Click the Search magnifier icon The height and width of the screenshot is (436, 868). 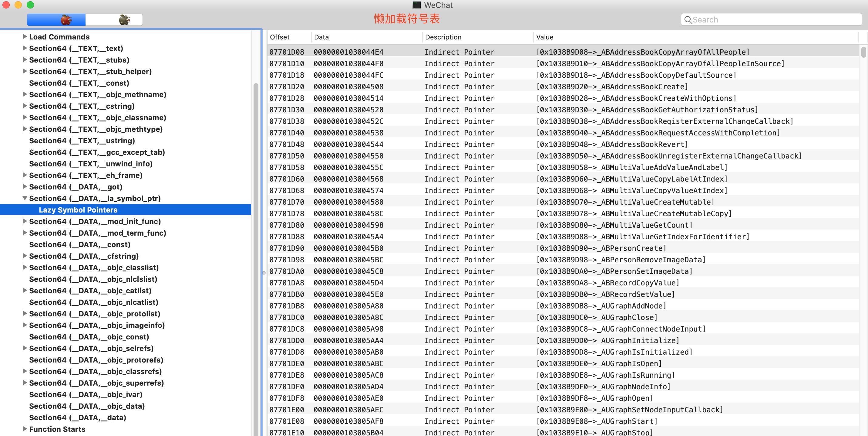pos(688,20)
